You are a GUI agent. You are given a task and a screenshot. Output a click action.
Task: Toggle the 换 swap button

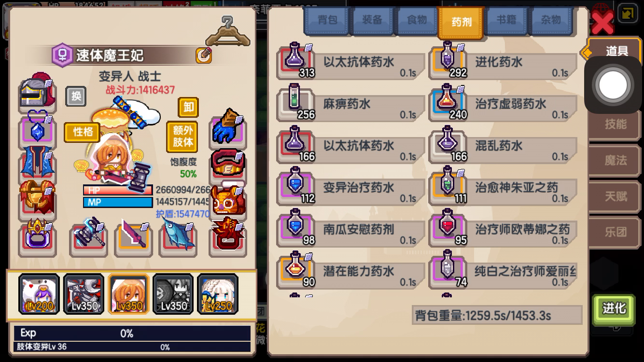pyautogui.click(x=76, y=96)
